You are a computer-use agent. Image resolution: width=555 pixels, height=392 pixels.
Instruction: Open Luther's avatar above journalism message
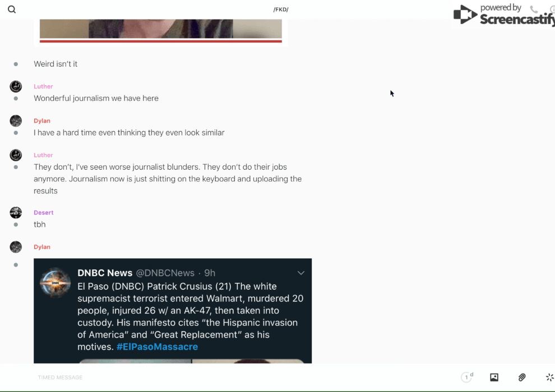tap(16, 86)
